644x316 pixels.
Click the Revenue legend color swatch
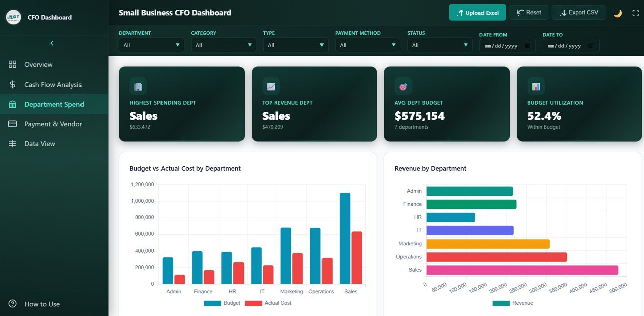tap(501, 303)
